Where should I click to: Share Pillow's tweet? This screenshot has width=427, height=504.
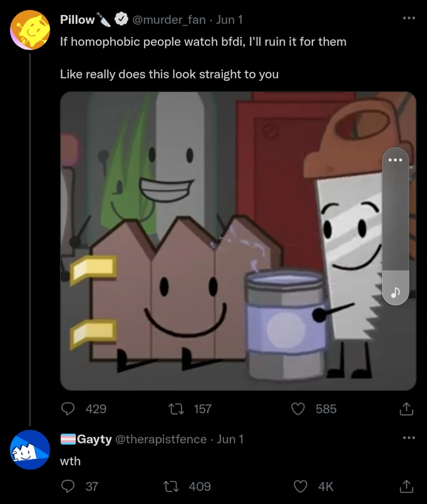[x=405, y=408]
